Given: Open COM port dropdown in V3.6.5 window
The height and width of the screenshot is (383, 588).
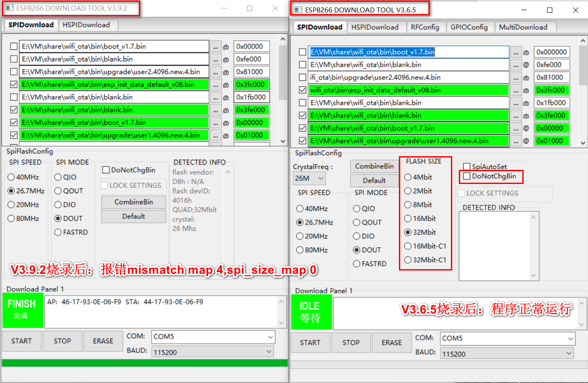Looking at the screenshot, I should click(x=508, y=338).
